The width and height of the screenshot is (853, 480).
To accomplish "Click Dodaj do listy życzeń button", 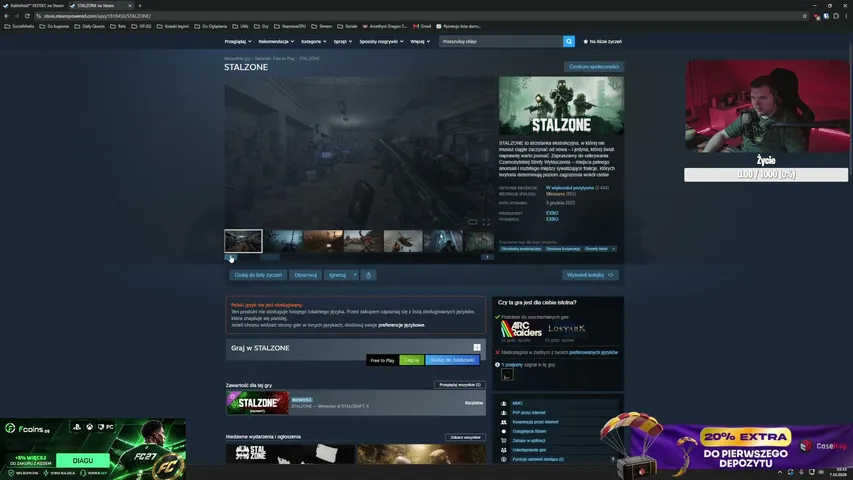I will click(258, 275).
